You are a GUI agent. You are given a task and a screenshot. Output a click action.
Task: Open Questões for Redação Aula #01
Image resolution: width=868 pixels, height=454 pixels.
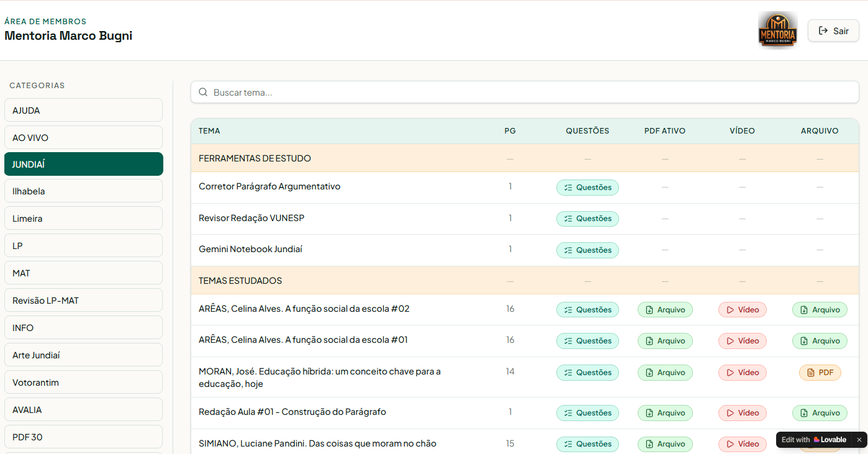click(x=587, y=413)
